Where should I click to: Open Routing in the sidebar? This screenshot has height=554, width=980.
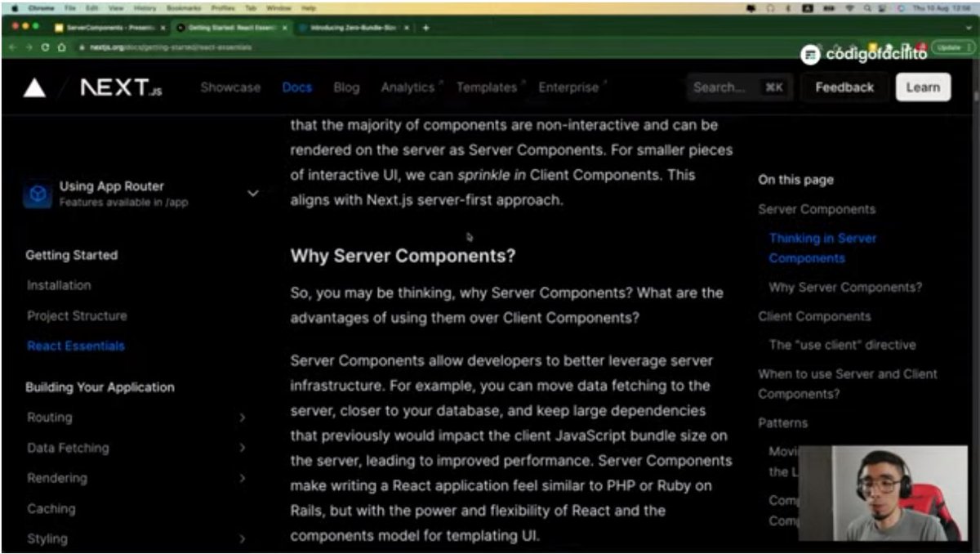[50, 418]
